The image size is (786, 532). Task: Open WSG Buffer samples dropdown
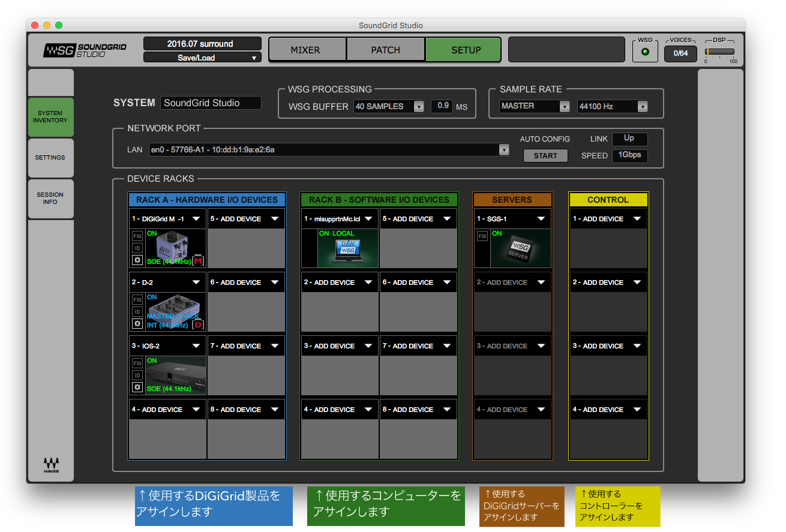tap(389, 106)
